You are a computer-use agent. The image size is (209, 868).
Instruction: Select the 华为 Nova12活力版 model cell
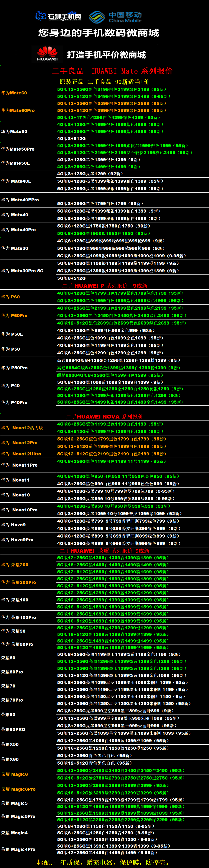(28, 428)
